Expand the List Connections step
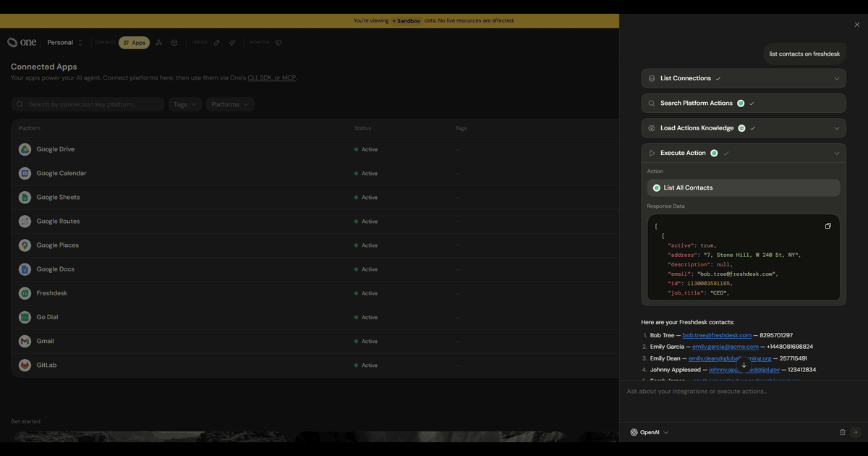The image size is (868, 456). (744, 78)
